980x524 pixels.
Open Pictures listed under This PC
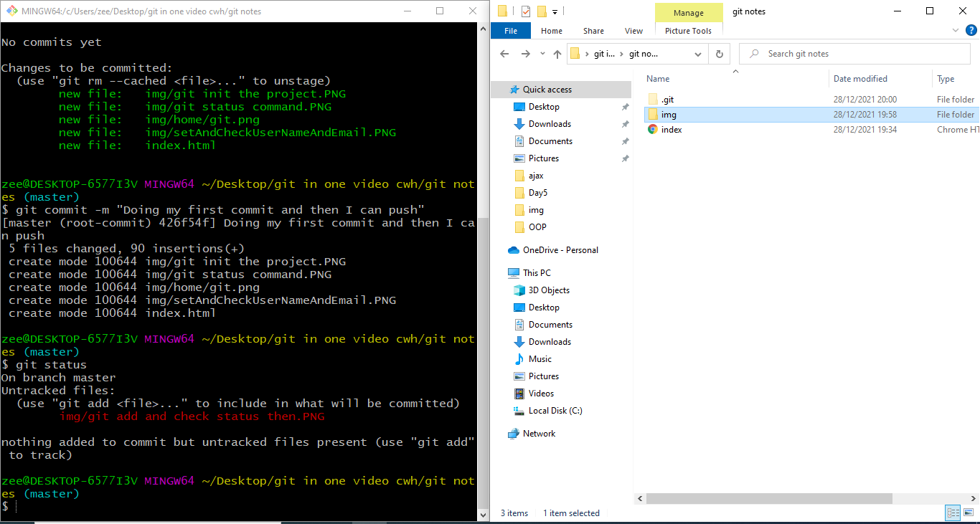544,376
